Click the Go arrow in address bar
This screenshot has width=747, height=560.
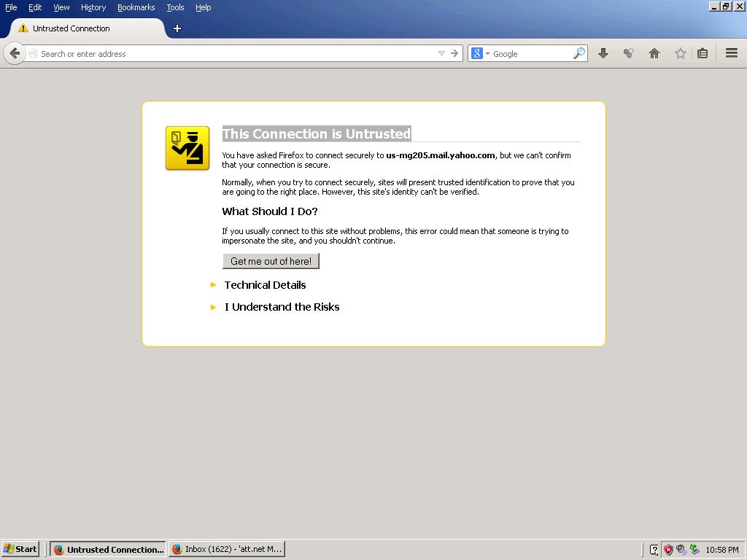[454, 53]
